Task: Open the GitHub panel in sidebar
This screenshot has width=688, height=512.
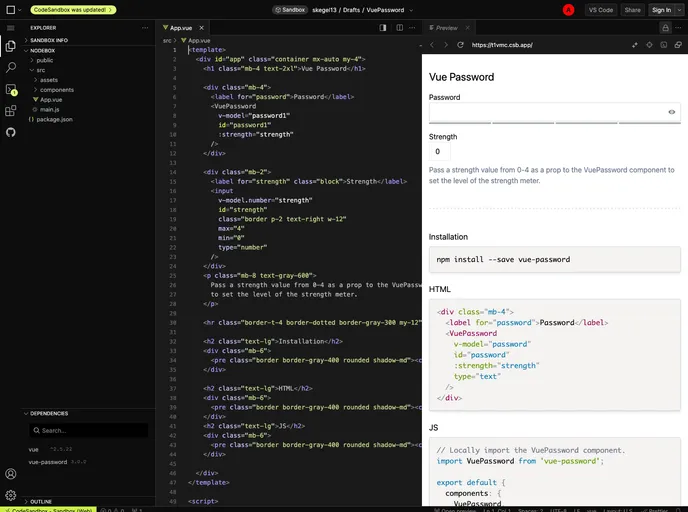Action: pos(11,131)
